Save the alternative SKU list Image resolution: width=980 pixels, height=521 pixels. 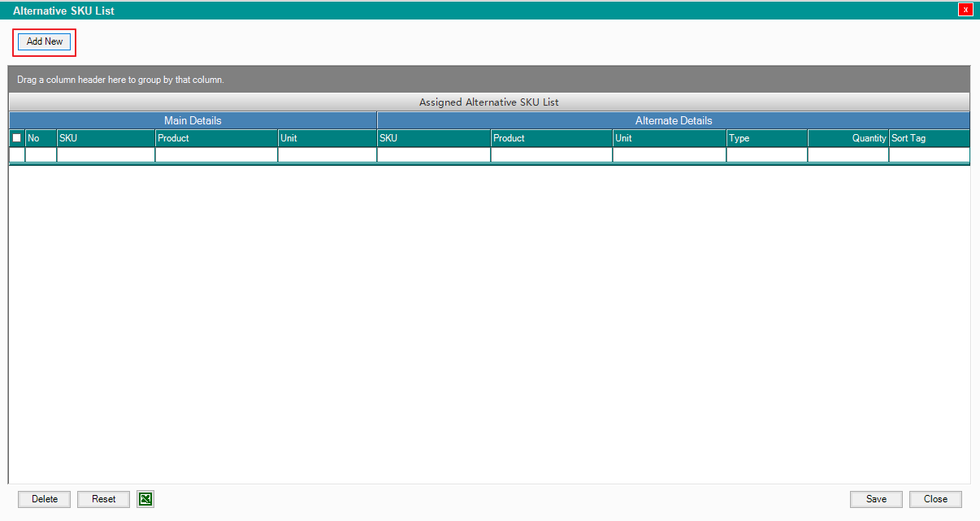coord(876,499)
